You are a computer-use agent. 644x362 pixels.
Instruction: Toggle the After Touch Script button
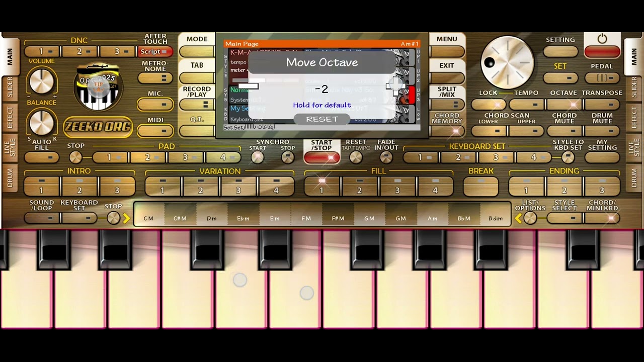(155, 51)
